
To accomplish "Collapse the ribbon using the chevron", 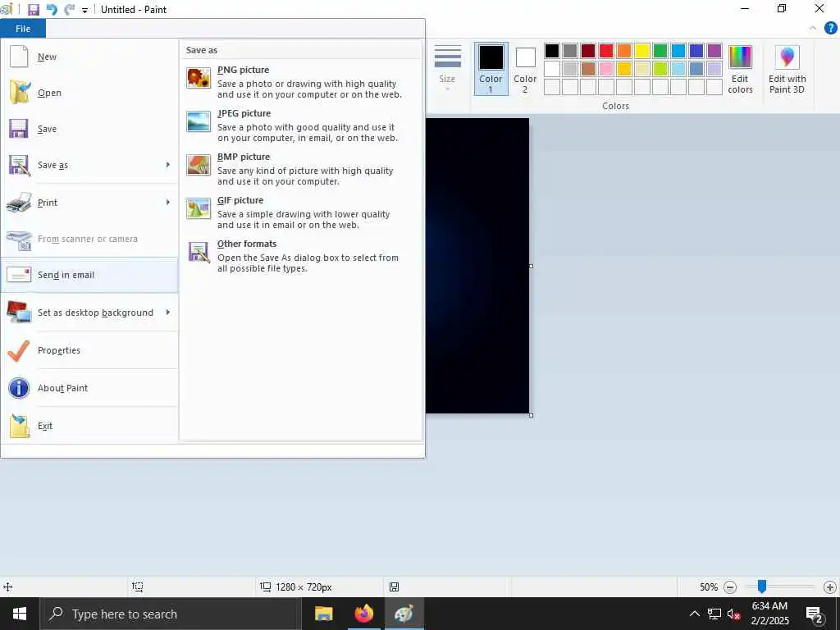I will pos(813,28).
